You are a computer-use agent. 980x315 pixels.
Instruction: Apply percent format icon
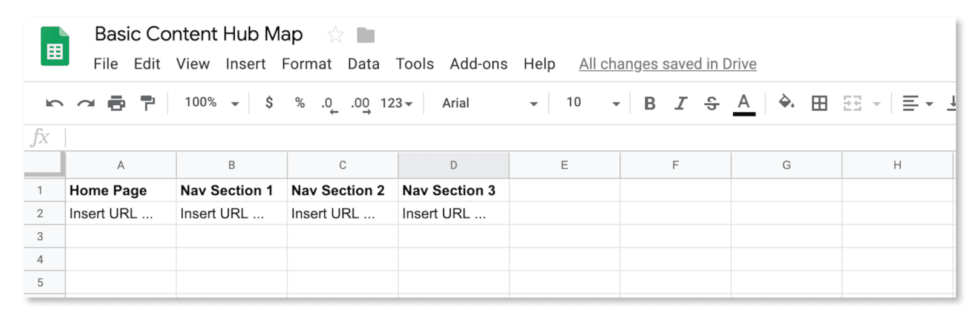(x=299, y=103)
